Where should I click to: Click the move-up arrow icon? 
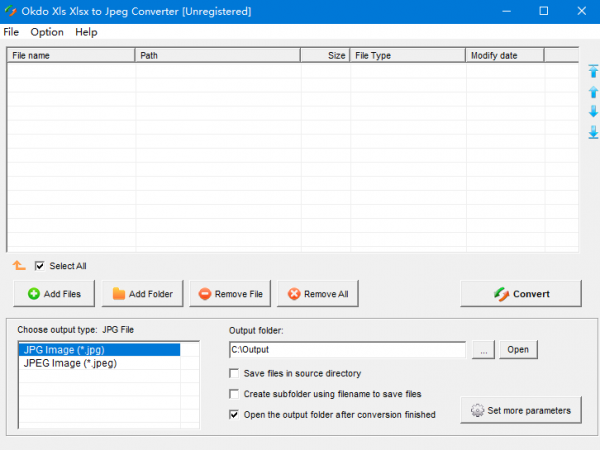pos(593,92)
